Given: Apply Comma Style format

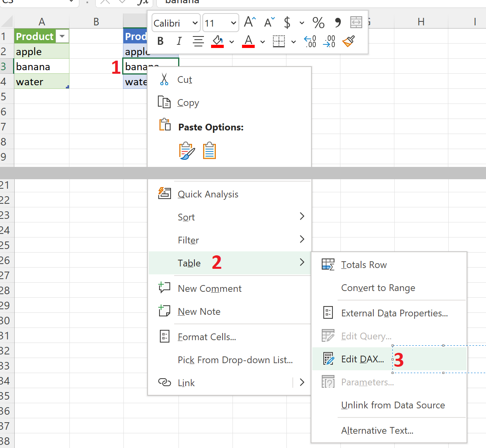Looking at the screenshot, I should (x=338, y=23).
